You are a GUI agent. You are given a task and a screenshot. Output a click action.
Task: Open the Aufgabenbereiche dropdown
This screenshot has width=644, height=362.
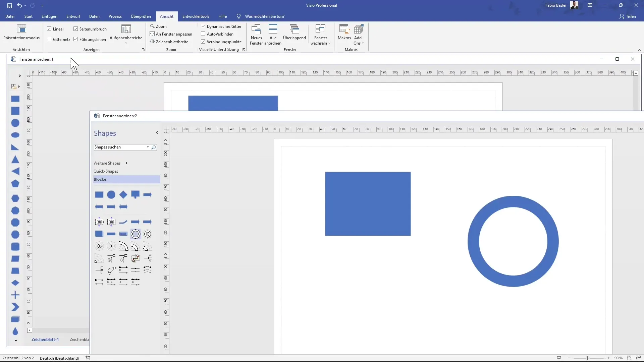[126, 35]
